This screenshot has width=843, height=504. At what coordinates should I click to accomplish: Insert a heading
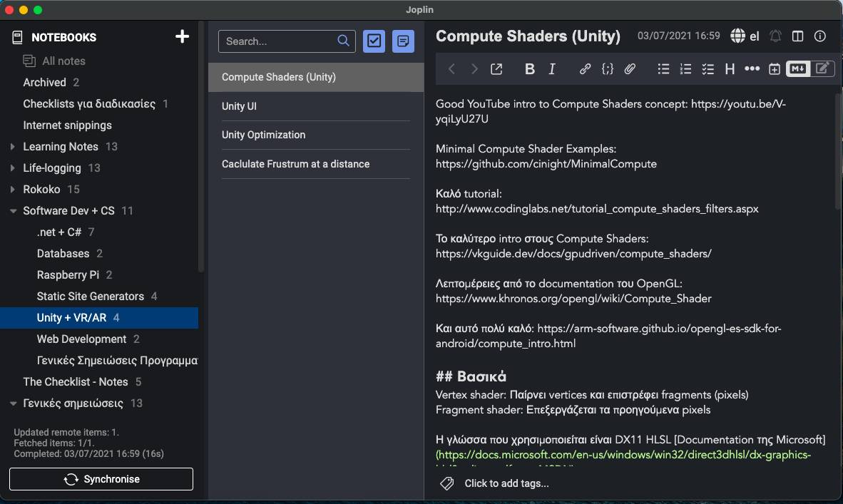pos(730,68)
